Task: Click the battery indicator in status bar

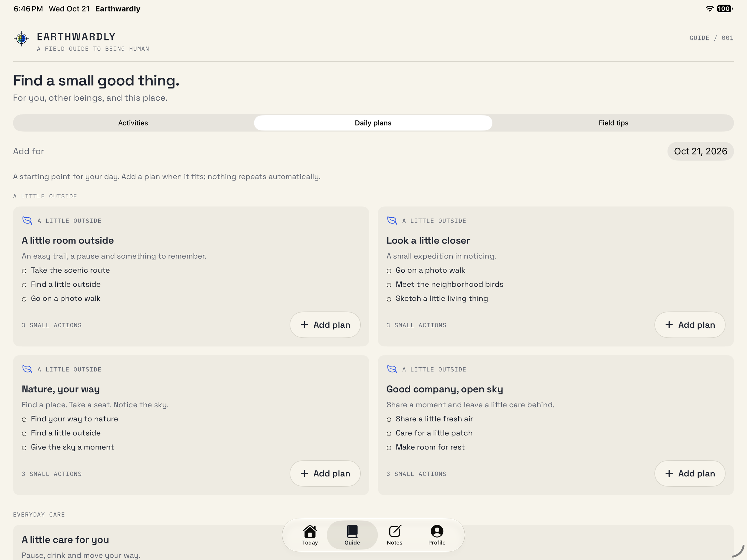Action: (725, 9)
